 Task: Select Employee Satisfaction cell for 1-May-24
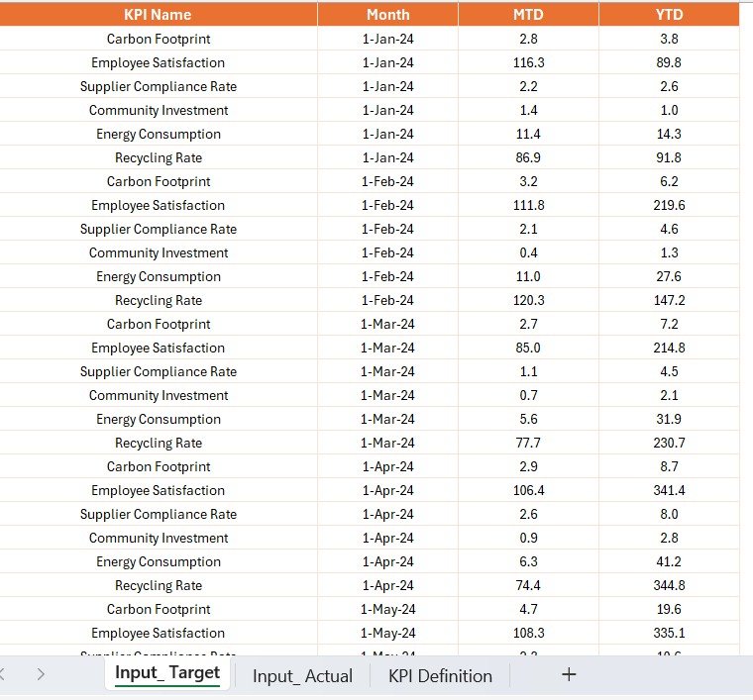(x=159, y=633)
